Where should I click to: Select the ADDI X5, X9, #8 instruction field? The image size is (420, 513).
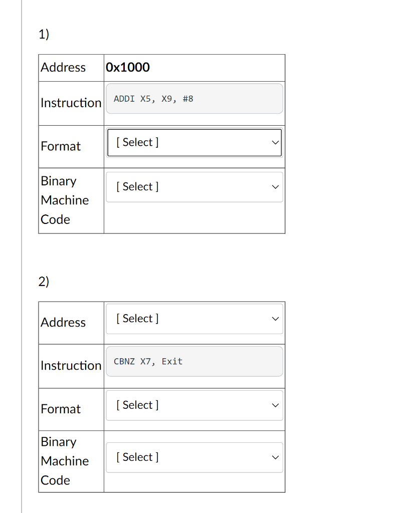coord(194,99)
